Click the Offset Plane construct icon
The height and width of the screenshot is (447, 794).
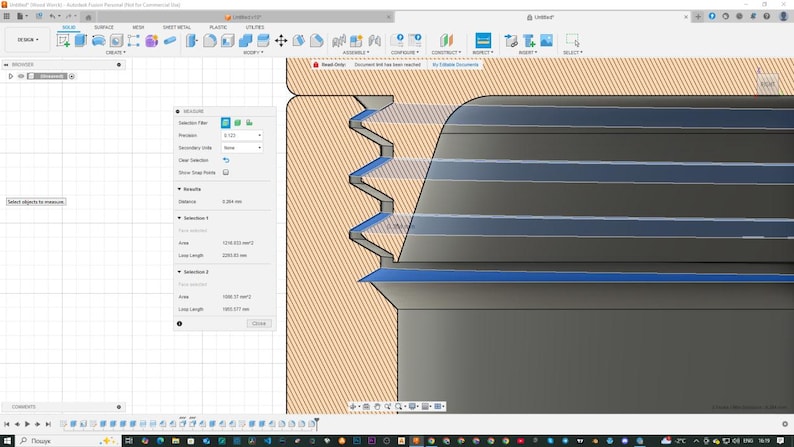(x=446, y=40)
